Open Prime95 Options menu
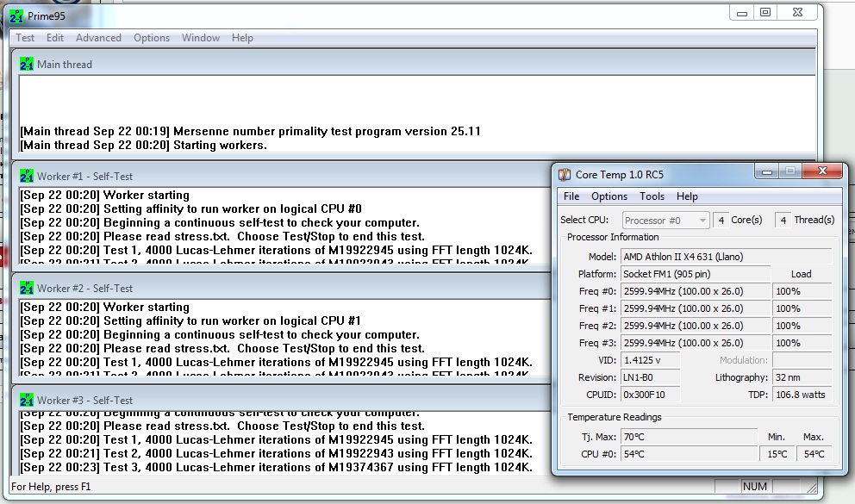 pyautogui.click(x=152, y=38)
